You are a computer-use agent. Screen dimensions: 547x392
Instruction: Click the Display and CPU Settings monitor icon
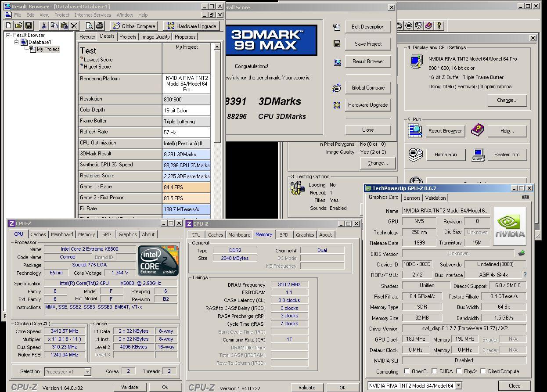[x=415, y=61]
